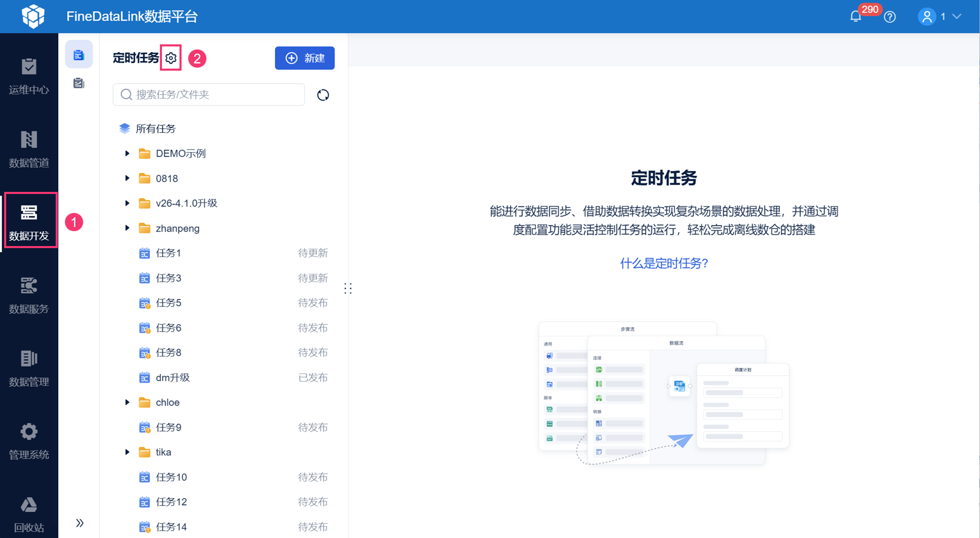Click the chloe folder icon
The height and width of the screenshot is (538, 980).
[144, 402]
